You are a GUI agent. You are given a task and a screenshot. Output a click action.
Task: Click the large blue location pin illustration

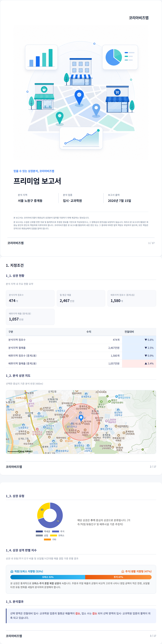click(x=79, y=97)
